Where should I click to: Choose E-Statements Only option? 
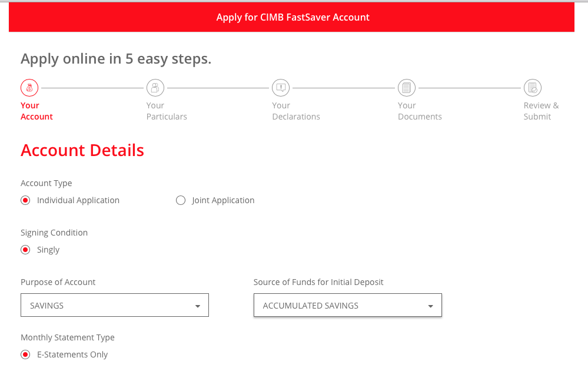[x=25, y=355]
